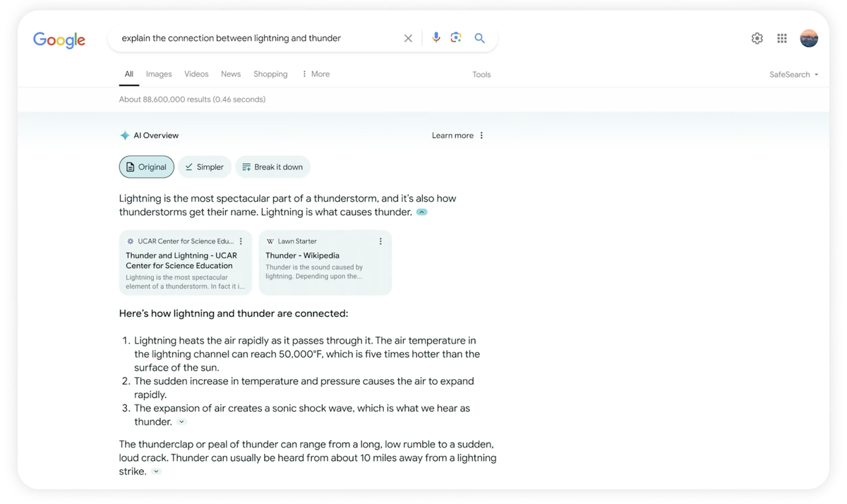Click the AI Overview sparkle icon

tap(124, 135)
